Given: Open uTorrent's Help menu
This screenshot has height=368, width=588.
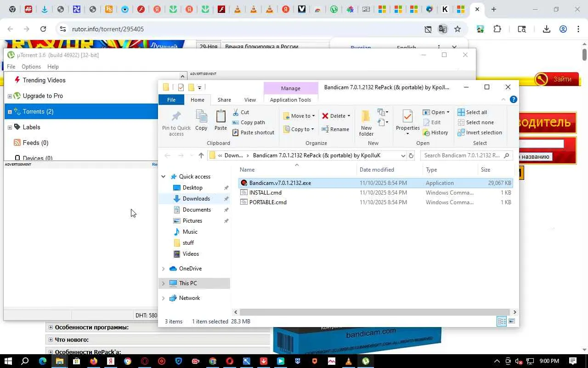Looking at the screenshot, I should pyautogui.click(x=53, y=67).
